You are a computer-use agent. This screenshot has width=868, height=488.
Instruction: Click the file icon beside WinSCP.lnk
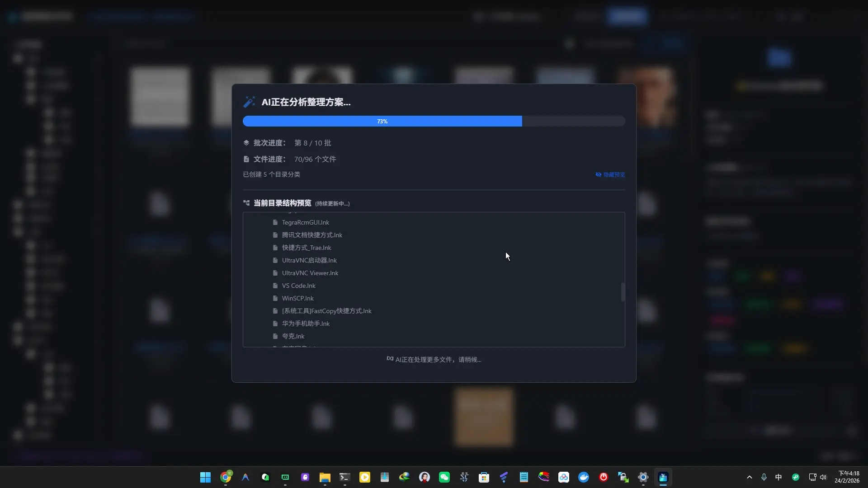(275, 298)
